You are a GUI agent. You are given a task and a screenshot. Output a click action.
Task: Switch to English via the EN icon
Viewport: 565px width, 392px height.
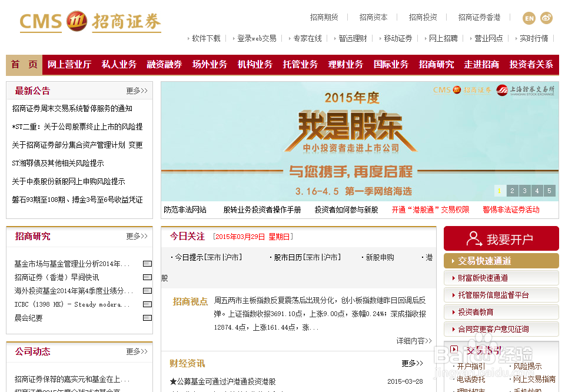[529, 18]
